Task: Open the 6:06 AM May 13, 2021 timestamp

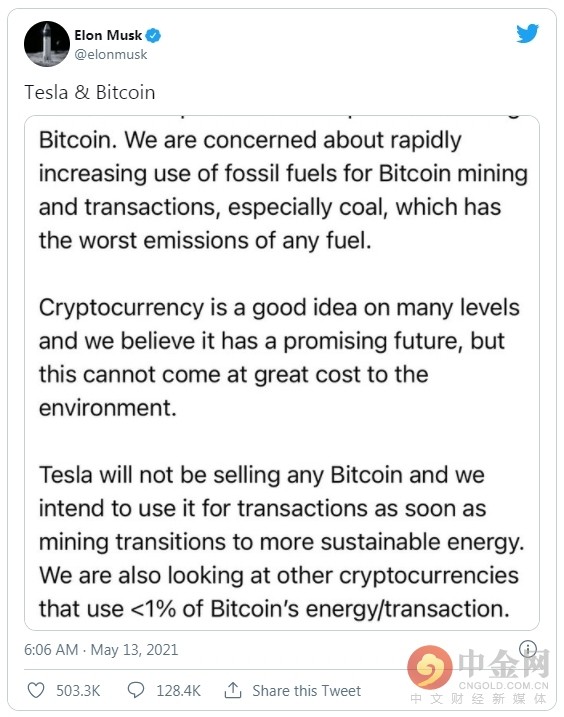Action: 101,649
